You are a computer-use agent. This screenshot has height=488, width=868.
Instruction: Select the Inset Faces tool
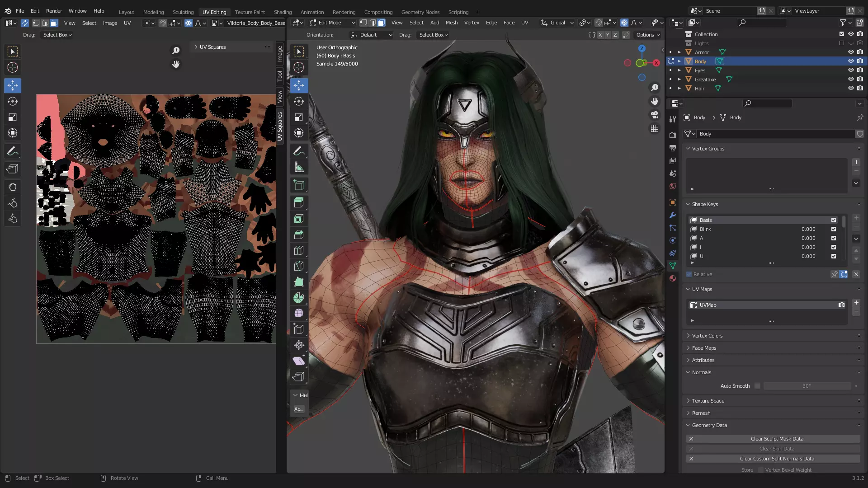(299, 219)
